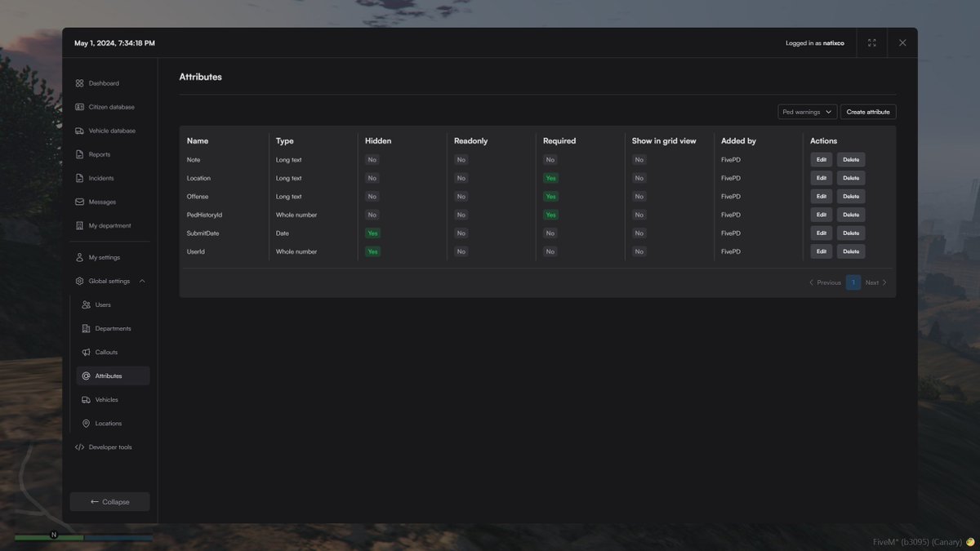Collapse the Global settings section chevron
Viewport: 980px width, 551px height.
pos(142,281)
